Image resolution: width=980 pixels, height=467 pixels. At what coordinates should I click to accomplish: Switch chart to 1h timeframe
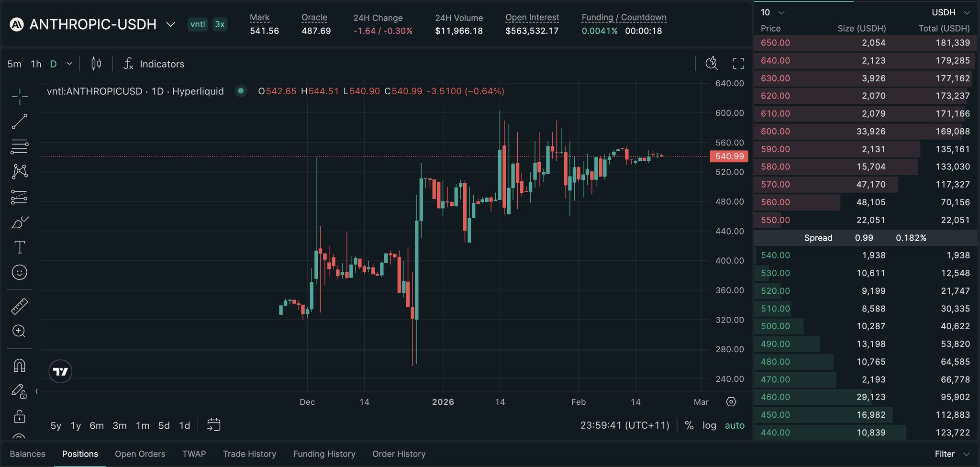click(36, 64)
